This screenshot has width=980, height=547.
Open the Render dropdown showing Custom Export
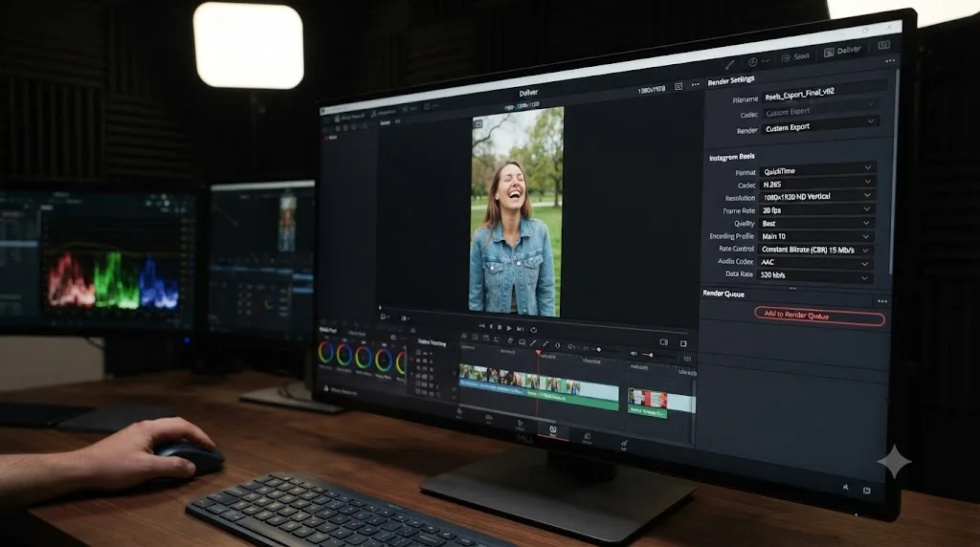pos(819,127)
